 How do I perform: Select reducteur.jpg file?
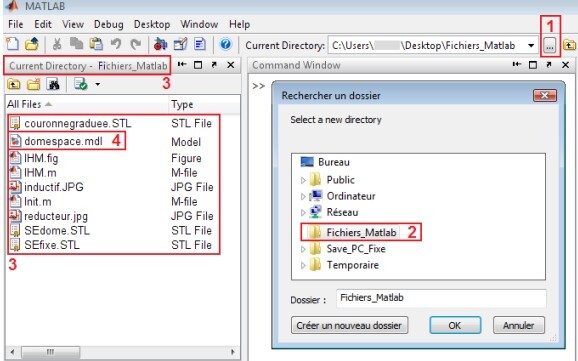[x=56, y=216]
